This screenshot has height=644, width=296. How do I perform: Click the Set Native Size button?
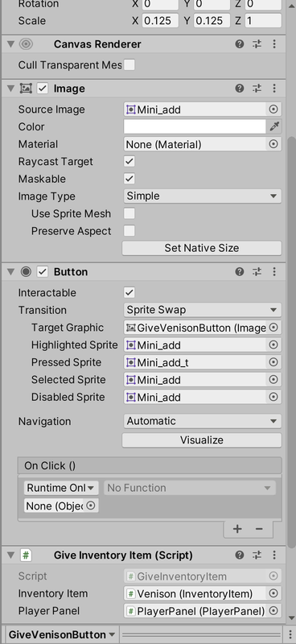click(x=202, y=248)
